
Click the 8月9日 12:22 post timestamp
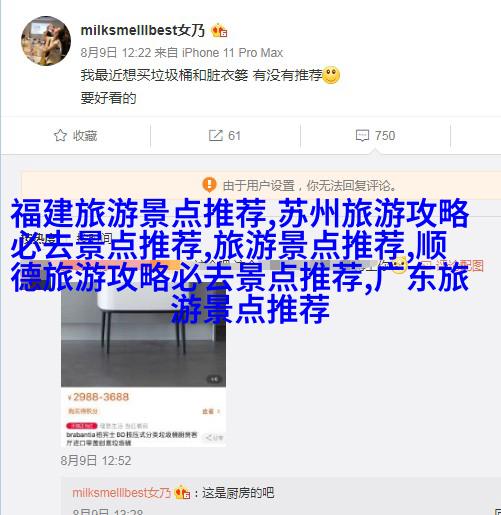(116, 53)
